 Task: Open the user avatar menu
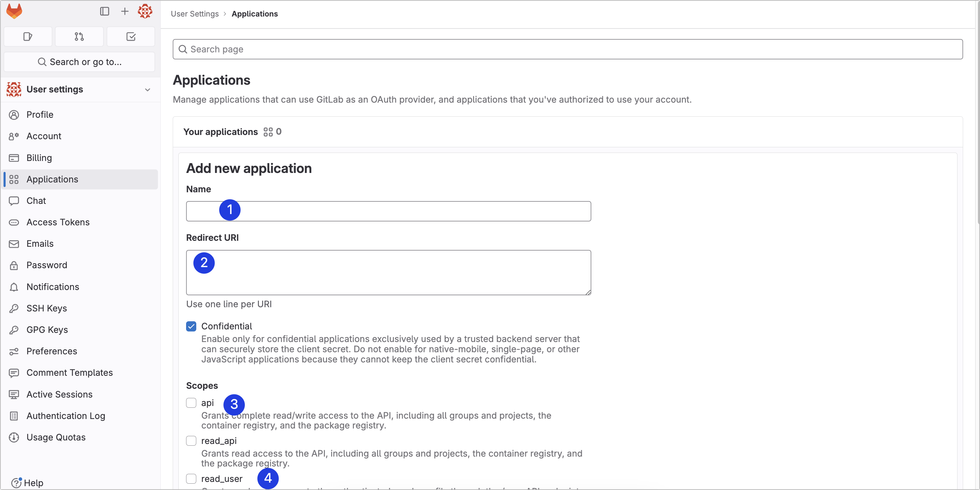click(x=145, y=11)
